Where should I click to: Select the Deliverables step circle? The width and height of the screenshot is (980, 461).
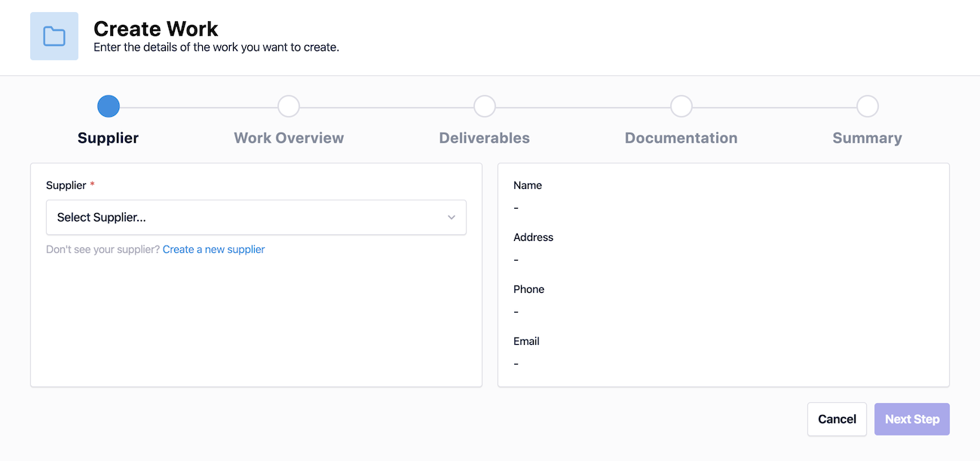click(x=485, y=106)
